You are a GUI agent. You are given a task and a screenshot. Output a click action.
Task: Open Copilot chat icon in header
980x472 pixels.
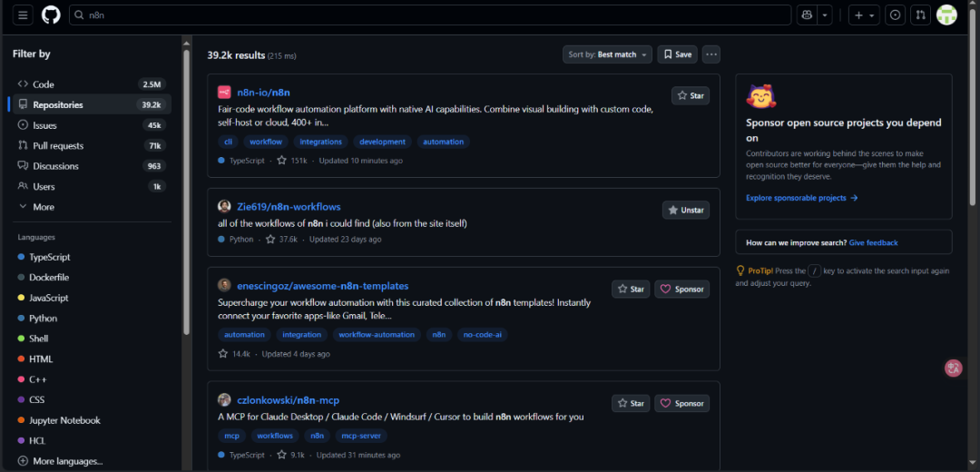click(807, 15)
